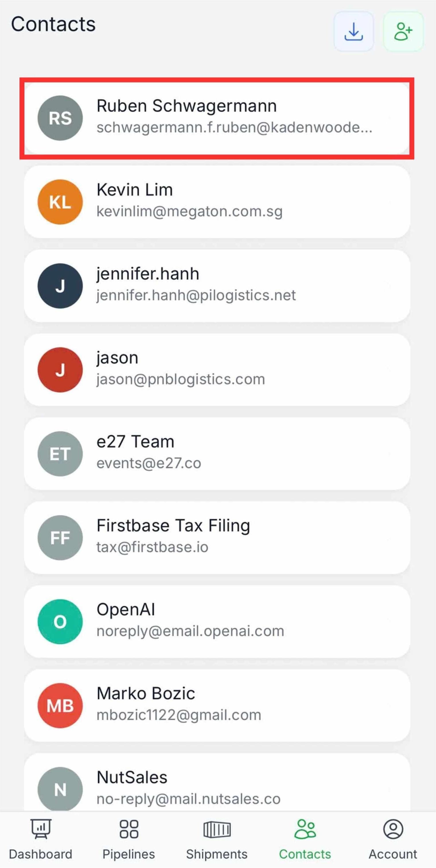436x868 pixels.
Task: Open the Kevin Lim contact name
Action: pos(135,190)
